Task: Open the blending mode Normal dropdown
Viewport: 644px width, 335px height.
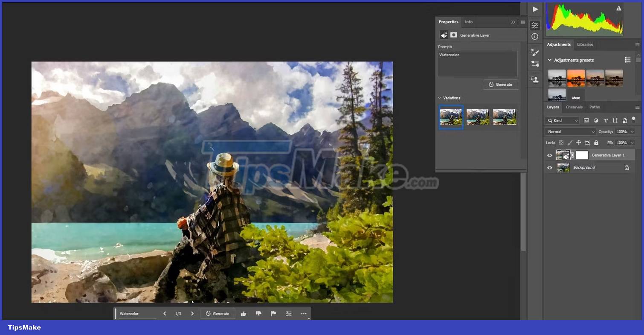Action: [570, 131]
